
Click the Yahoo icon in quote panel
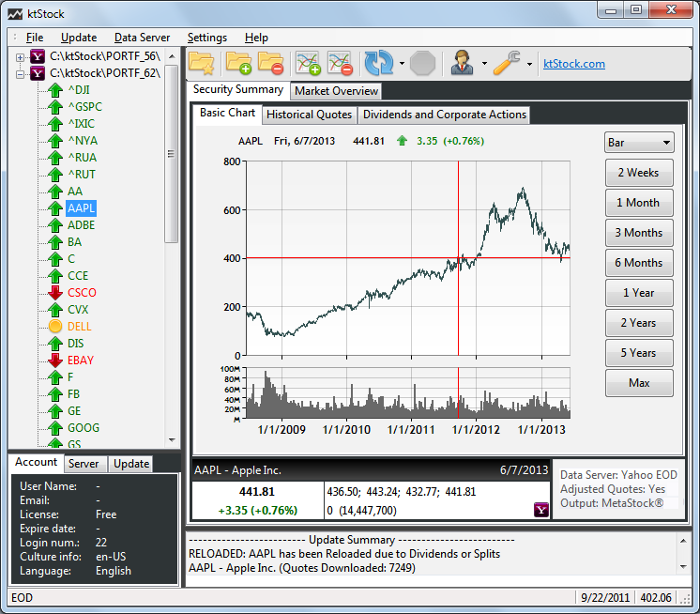tap(541, 510)
